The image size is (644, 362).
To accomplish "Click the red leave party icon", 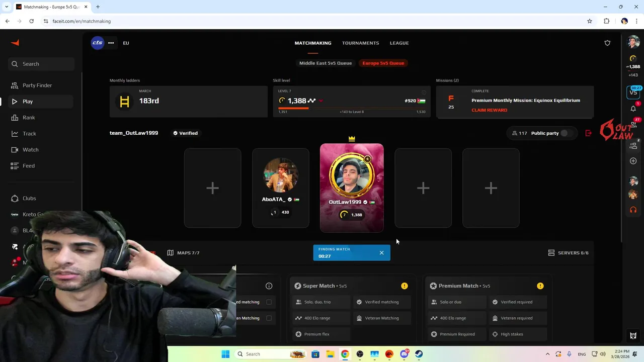I will pos(588,133).
